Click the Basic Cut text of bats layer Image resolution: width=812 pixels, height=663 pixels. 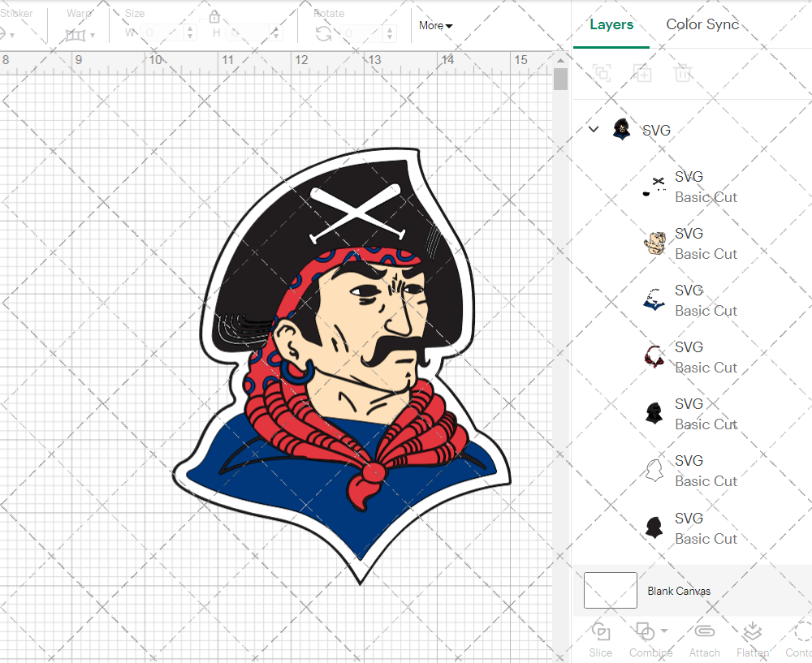(x=706, y=197)
